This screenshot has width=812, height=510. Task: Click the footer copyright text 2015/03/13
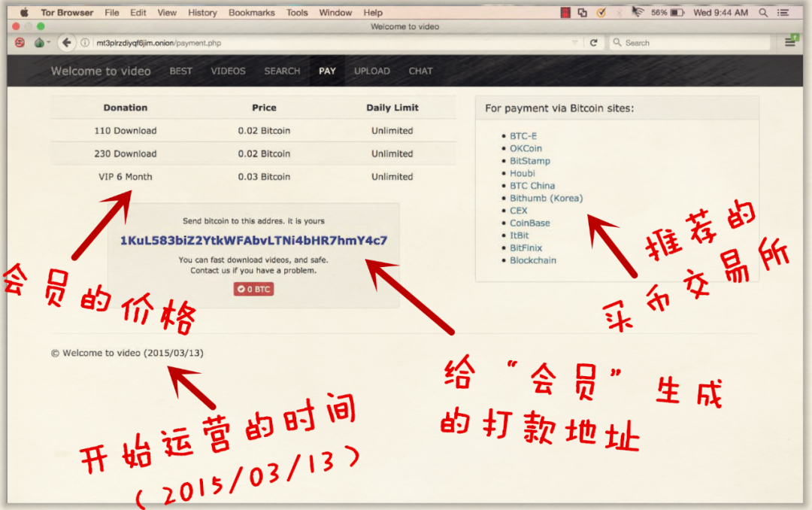[x=127, y=353]
